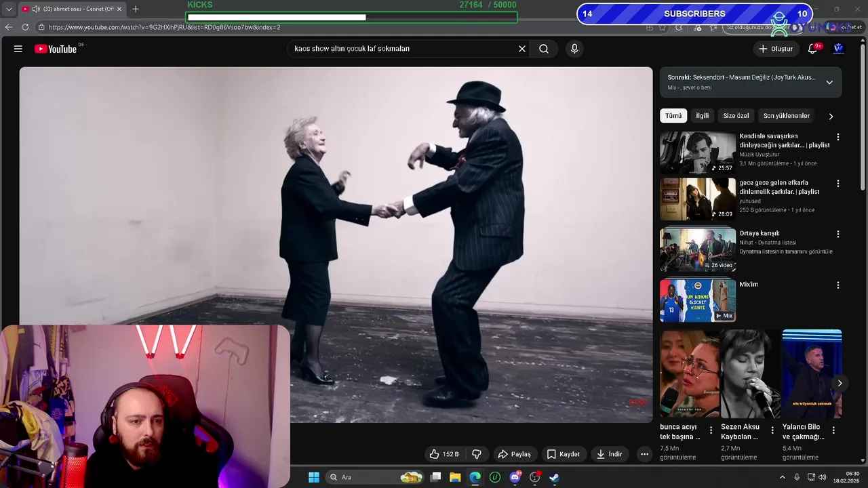Click the Oluştur create button

pyautogui.click(x=775, y=49)
